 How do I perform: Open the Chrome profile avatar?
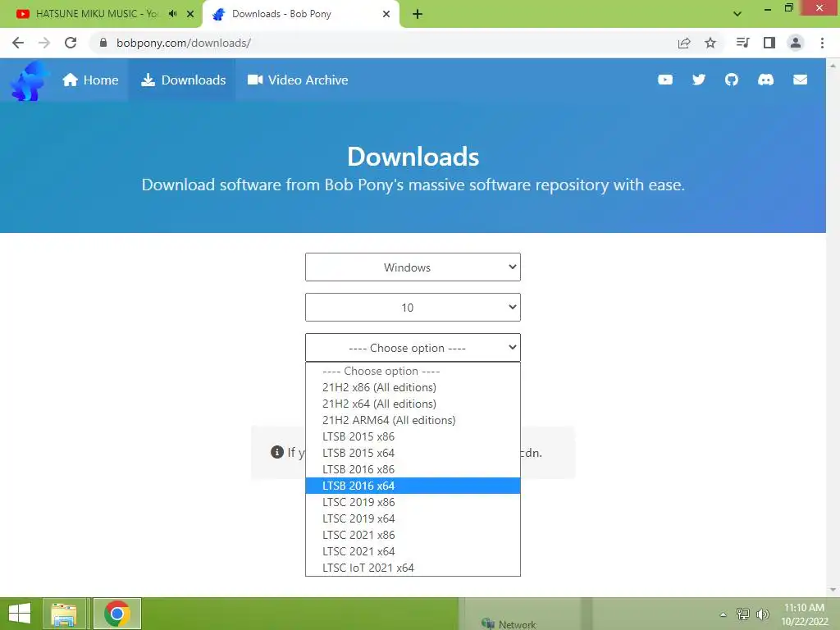796,43
